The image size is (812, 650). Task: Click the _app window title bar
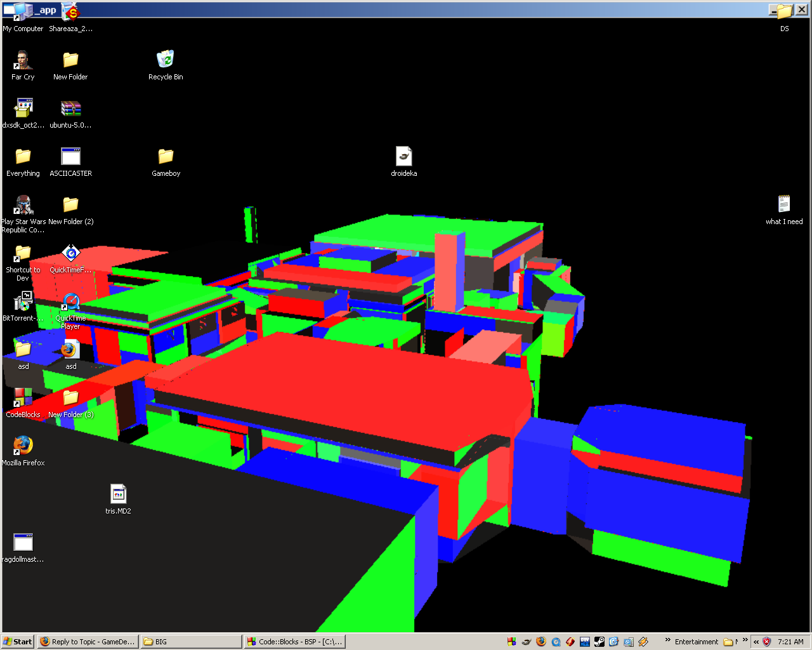(406, 10)
